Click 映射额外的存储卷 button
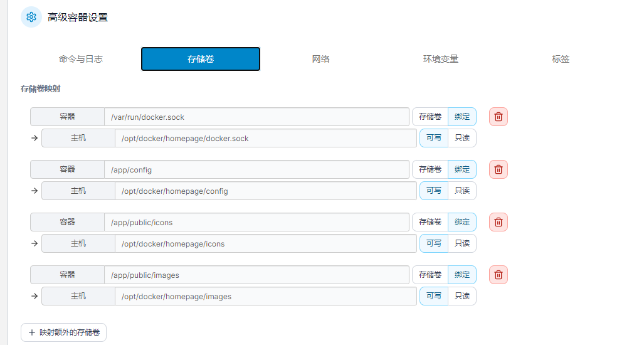 pyautogui.click(x=64, y=332)
